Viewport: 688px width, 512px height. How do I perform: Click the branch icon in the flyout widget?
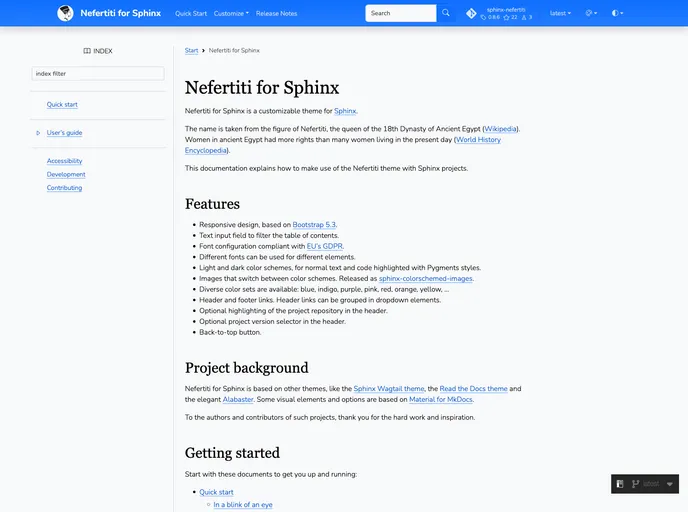pos(635,484)
